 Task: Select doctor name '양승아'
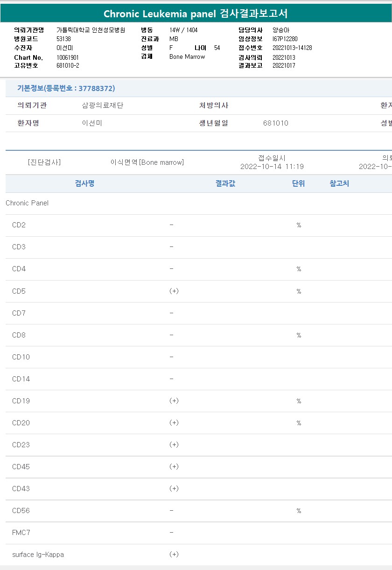click(281, 30)
